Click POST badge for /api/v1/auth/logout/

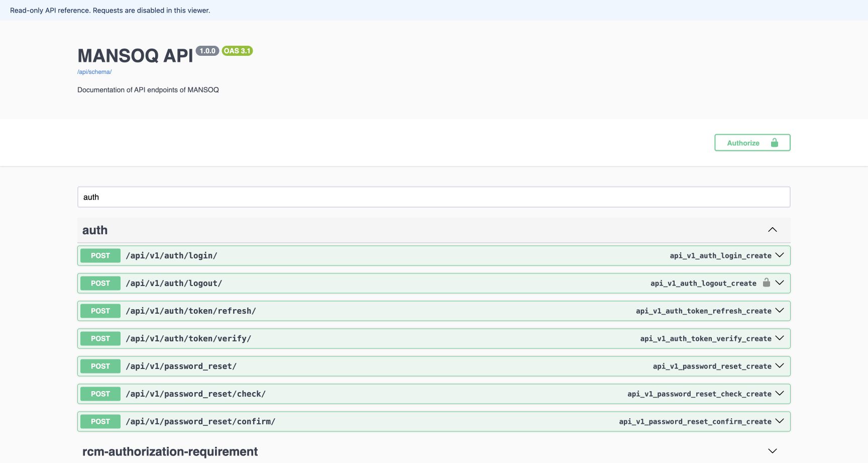tap(100, 283)
